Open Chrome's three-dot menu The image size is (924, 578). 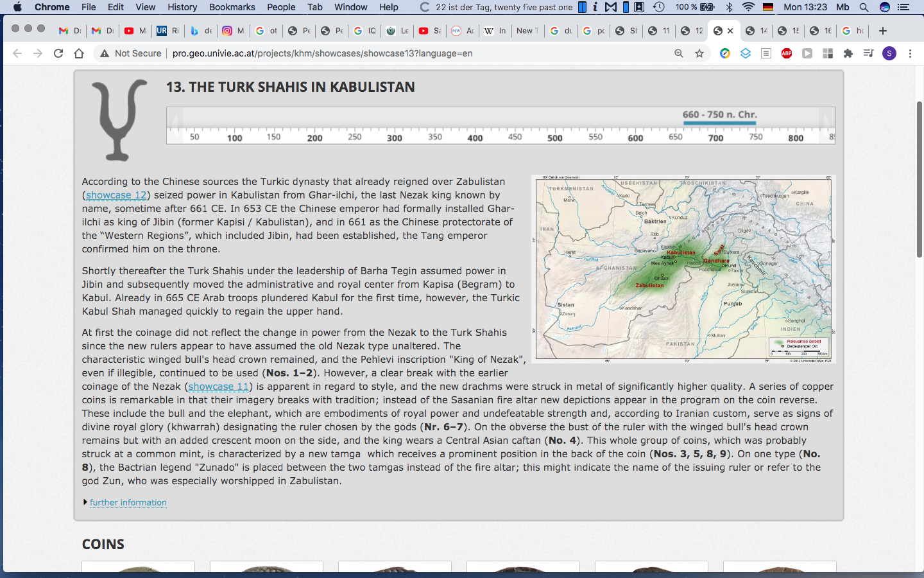pos(910,53)
